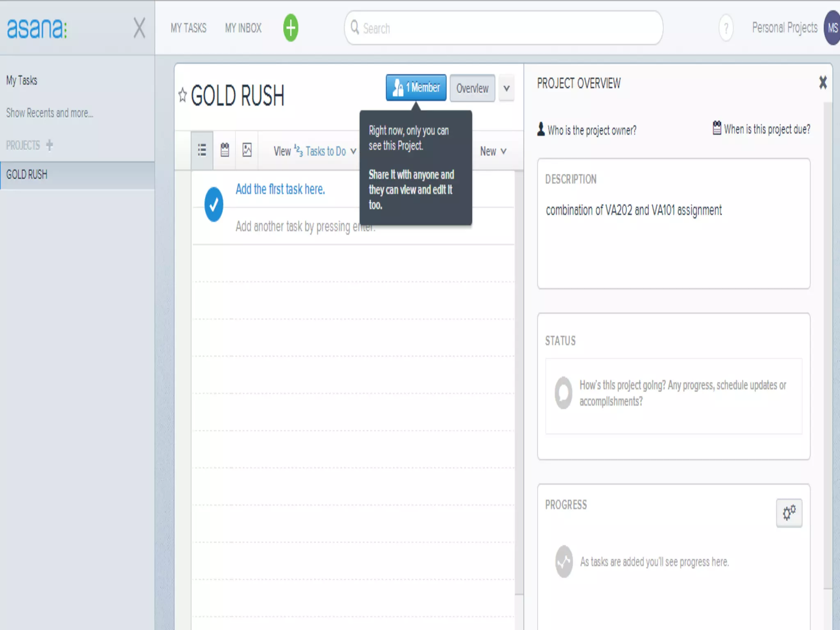Switch to list view icon
Image resolution: width=840 pixels, height=630 pixels.
(x=202, y=150)
